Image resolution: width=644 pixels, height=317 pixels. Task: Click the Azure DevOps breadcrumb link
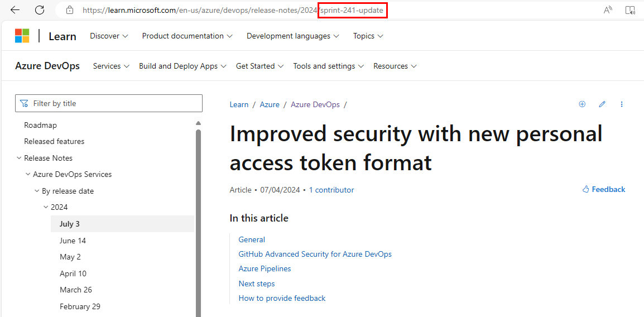(315, 104)
